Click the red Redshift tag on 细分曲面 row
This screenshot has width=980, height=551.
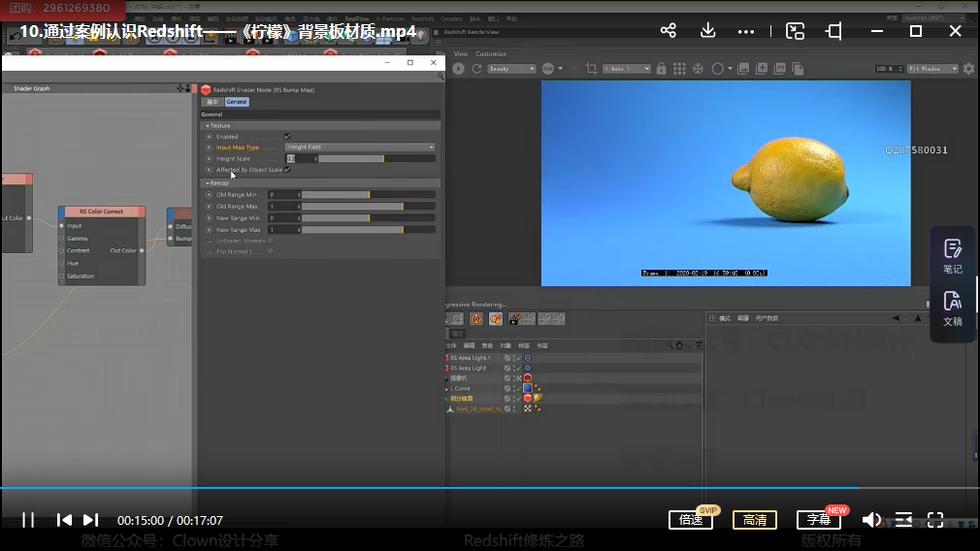point(528,398)
